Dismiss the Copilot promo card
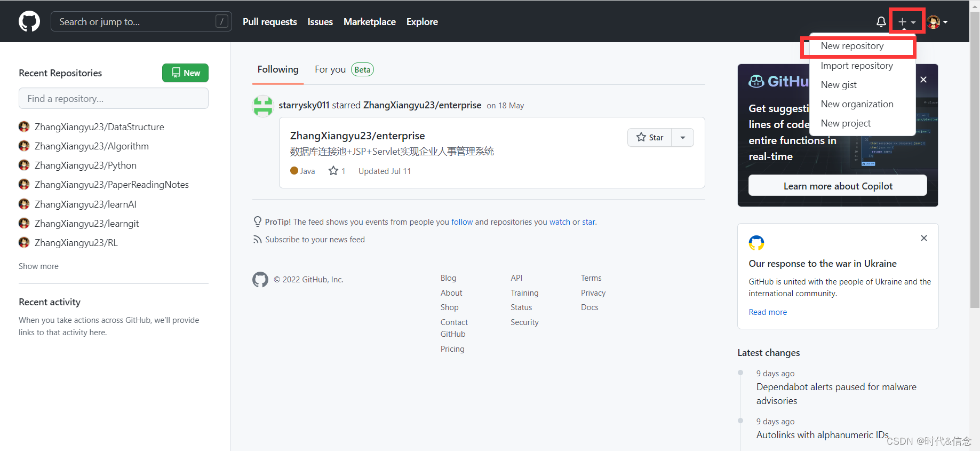Screen dimensions: 980x451 tap(923, 80)
